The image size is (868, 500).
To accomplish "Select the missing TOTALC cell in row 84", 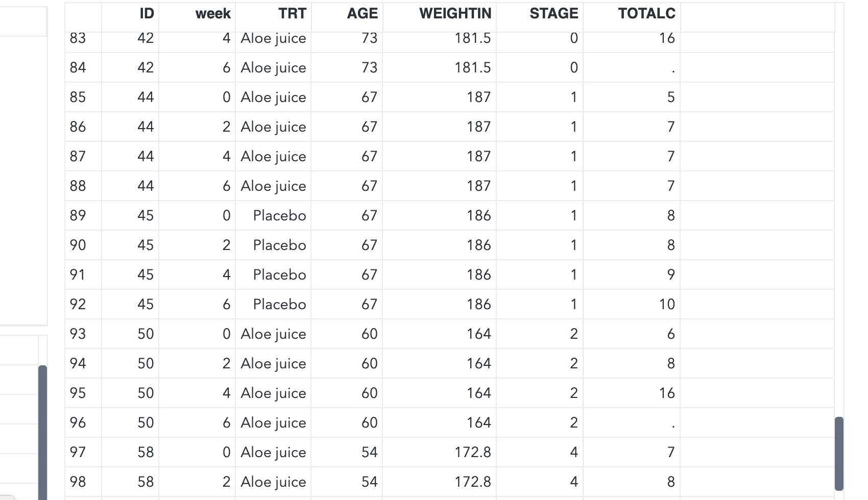I will [x=632, y=67].
